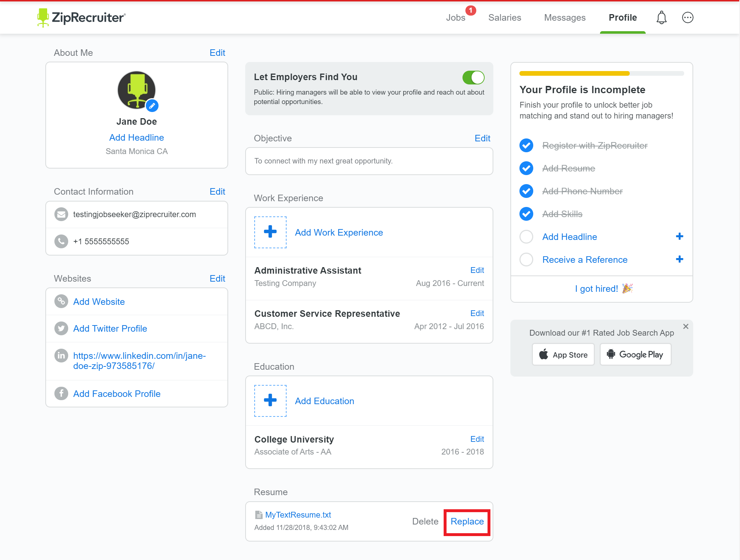Click the LinkedIn icon in Websites
Image resolution: width=740 pixels, height=560 pixels.
(x=61, y=356)
